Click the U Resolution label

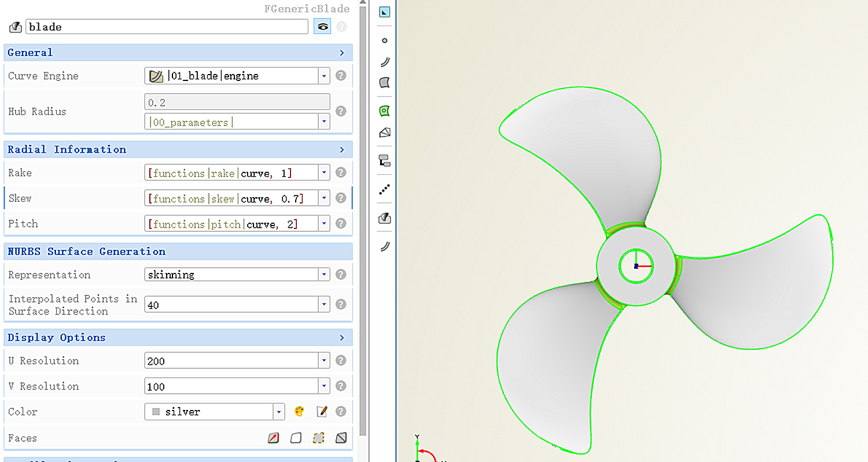point(43,361)
